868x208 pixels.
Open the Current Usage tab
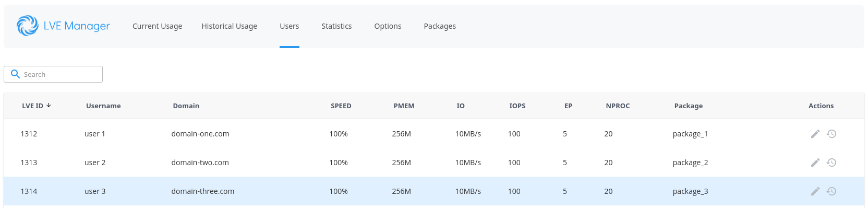pos(157,26)
